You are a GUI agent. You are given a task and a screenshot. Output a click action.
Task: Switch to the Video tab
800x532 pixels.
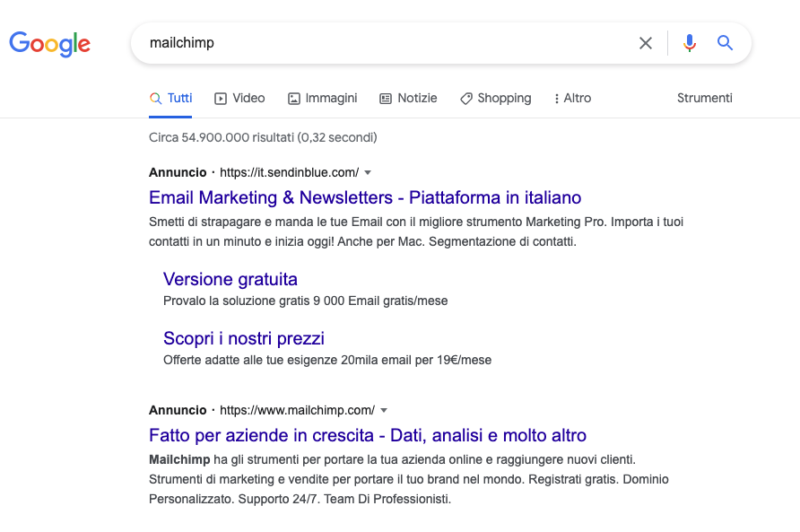point(239,98)
